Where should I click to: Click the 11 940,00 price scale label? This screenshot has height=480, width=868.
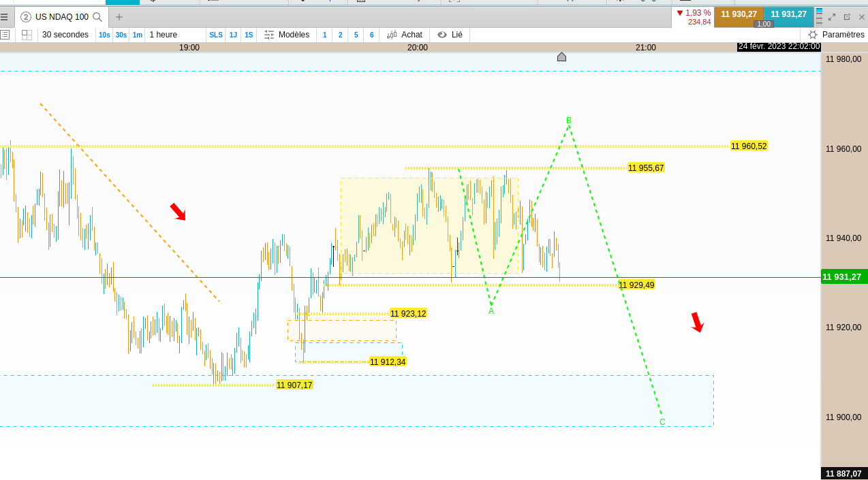(843, 238)
